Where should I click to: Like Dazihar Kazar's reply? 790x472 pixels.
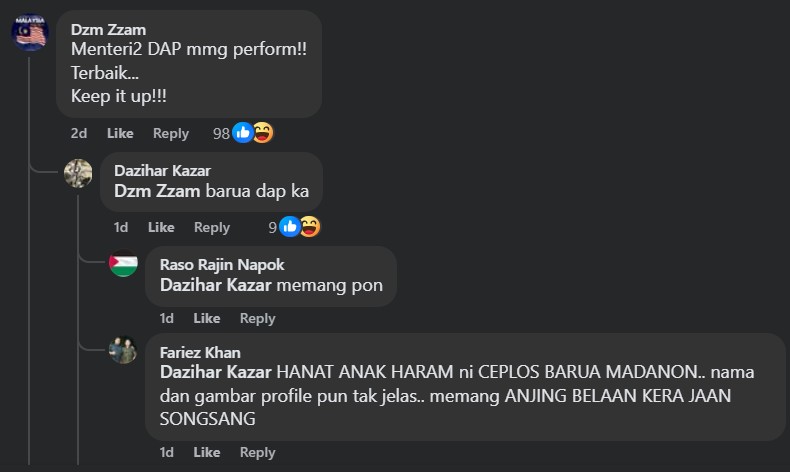point(161,227)
